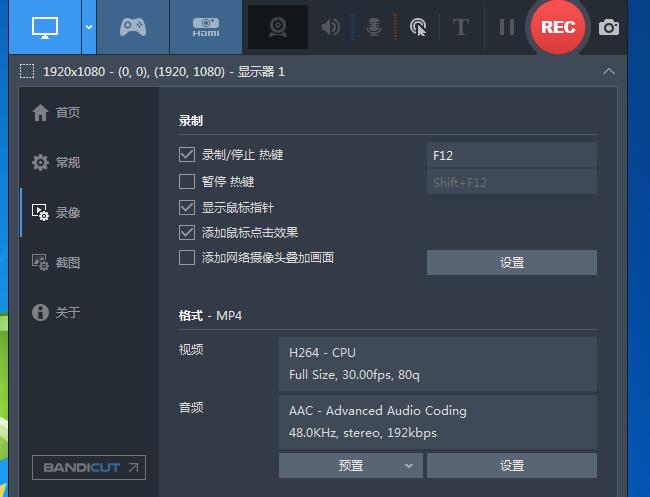
Task: Switch to game recording mode gamepad icon
Action: [133, 27]
